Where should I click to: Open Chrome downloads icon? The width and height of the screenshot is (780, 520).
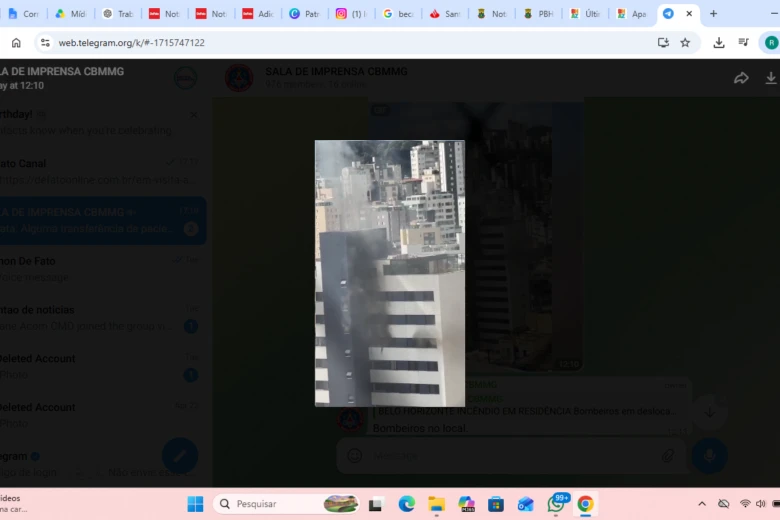coord(719,43)
